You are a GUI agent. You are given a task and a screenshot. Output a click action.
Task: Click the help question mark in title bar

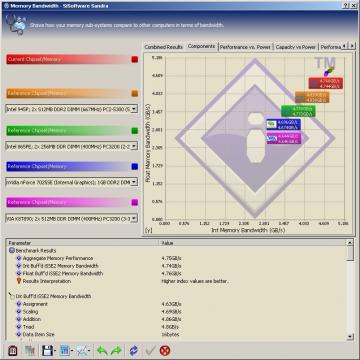pyautogui.click(x=347, y=6)
